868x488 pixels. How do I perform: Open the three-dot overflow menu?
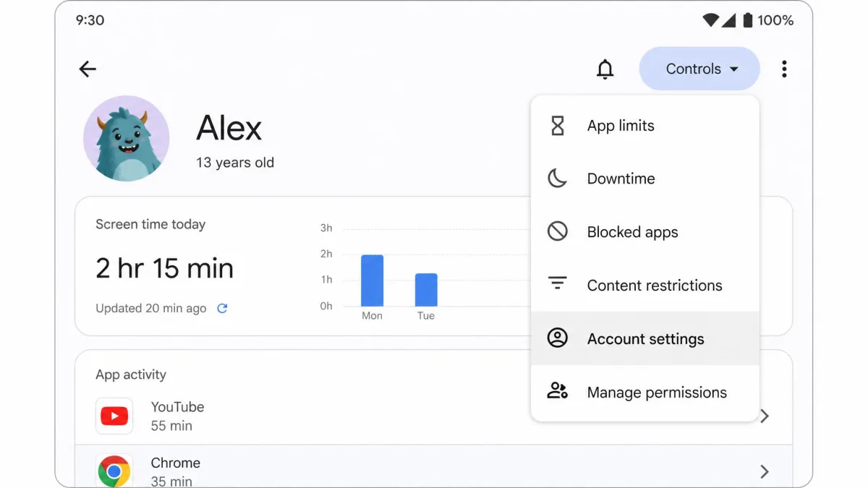784,69
